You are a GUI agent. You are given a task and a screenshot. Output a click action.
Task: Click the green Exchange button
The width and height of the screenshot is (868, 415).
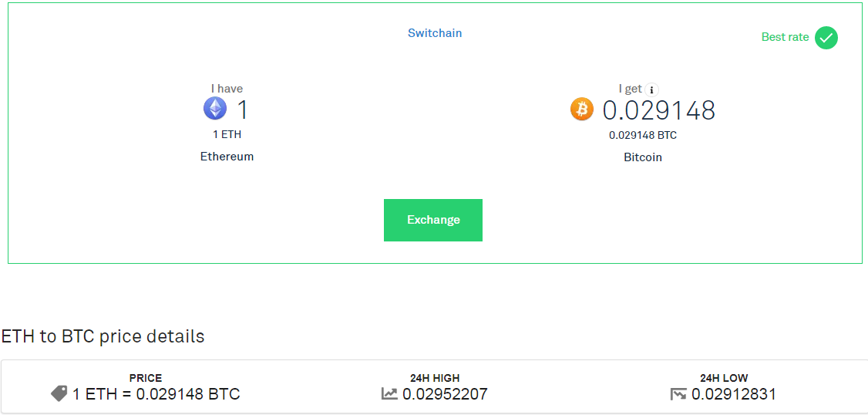[433, 220]
